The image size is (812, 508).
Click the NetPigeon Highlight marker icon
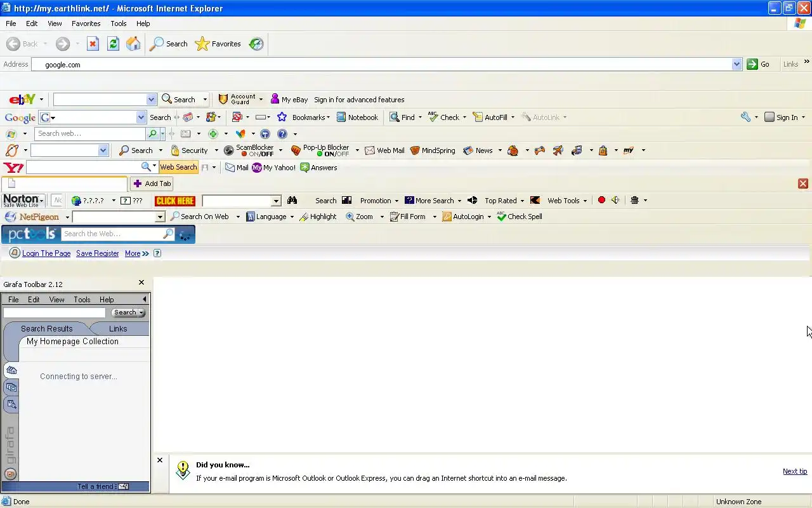pos(304,217)
